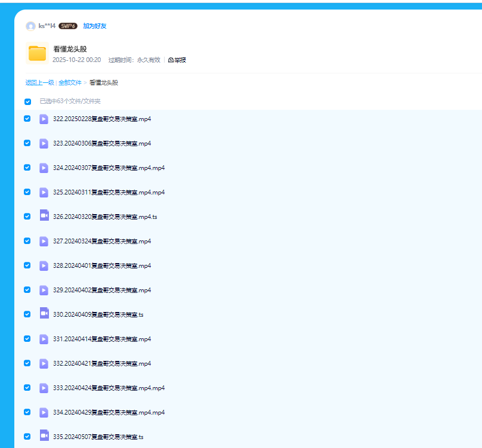
Task: Click the video icon for 322.20250228 file
Action: 44,119
